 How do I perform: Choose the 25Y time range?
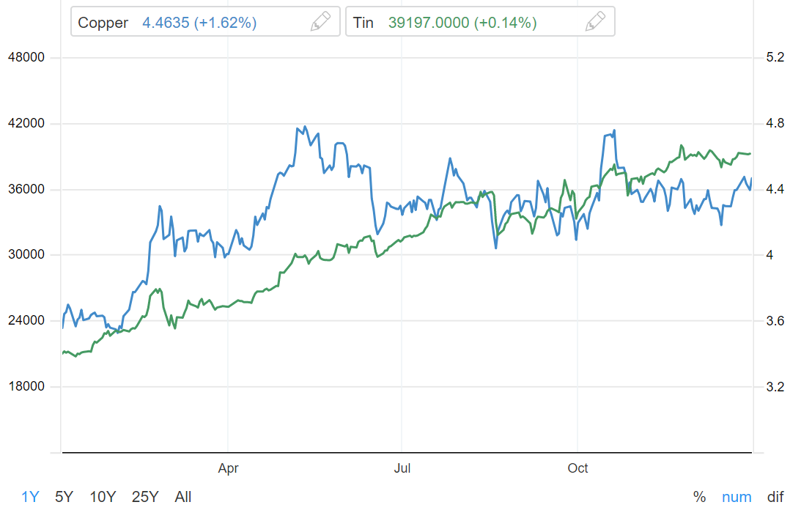(145, 497)
